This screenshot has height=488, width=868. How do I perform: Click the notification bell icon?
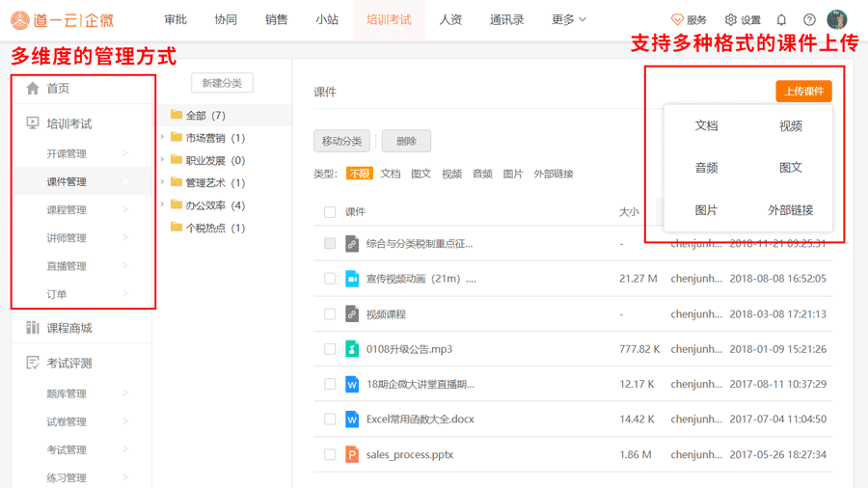coord(781,20)
